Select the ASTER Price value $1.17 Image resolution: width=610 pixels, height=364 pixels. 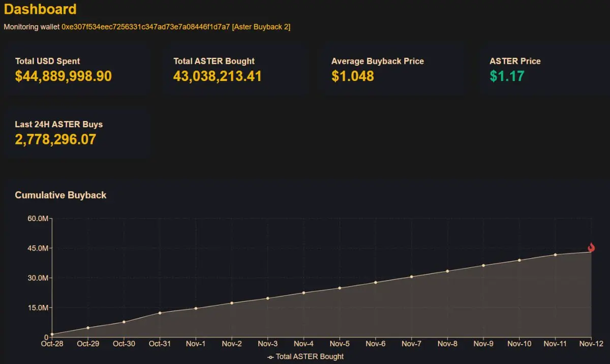[507, 76]
